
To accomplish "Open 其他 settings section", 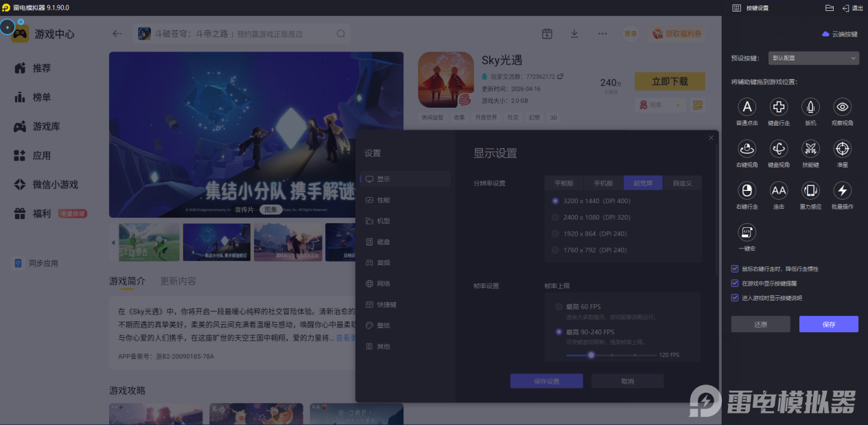I will [406, 347].
